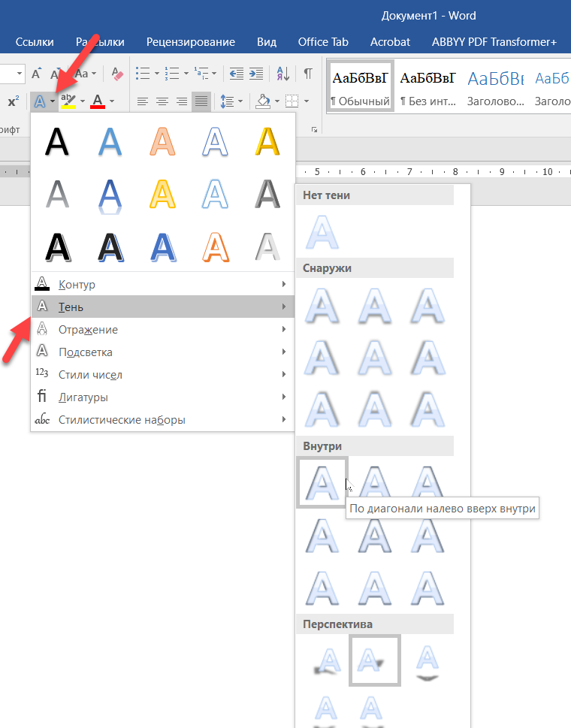Viewport: 571px width, 728px height.
Task: Toggle justify text alignment
Action: tap(201, 101)
